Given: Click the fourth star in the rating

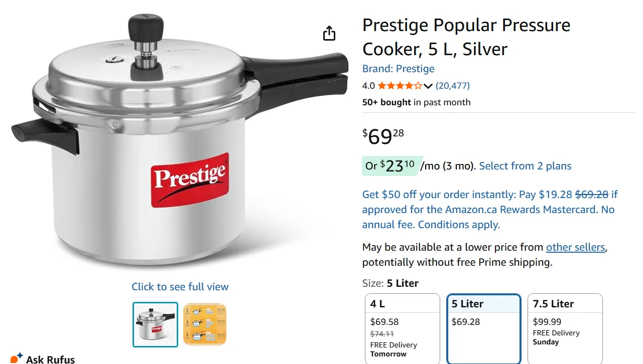Looking at the screenshot, I should tap(409, 85).
